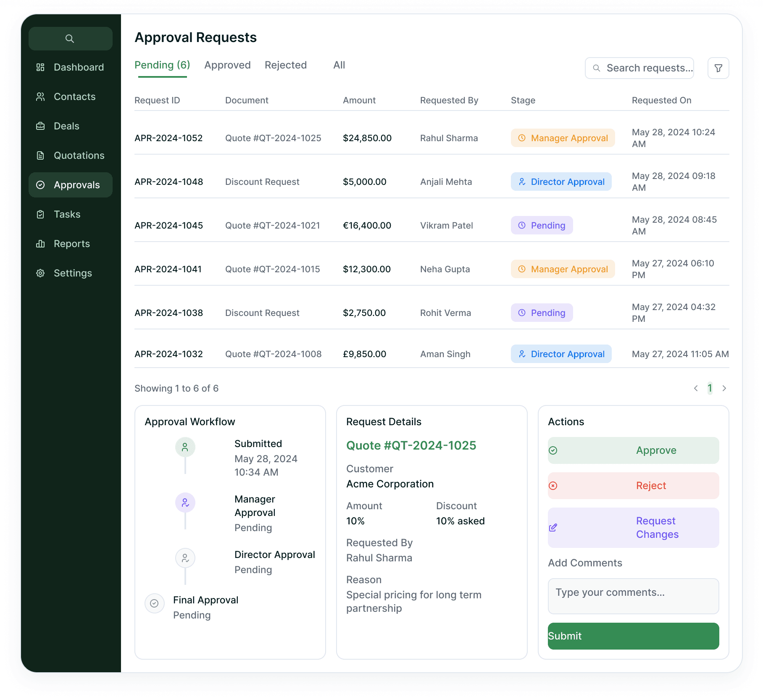Open the filter funnel icon button
This screenshot has height=700, width=763.
pyautogui.click(x=718, y=68)
